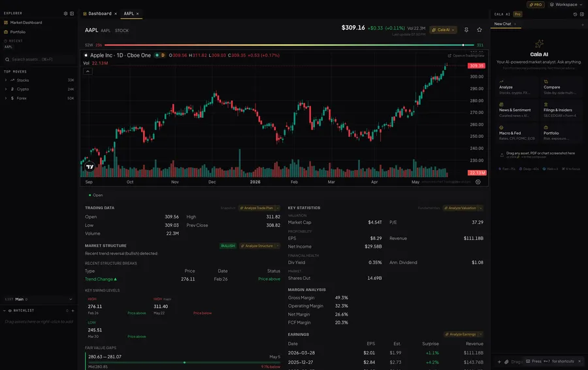Expand Forex under Top Movers
This screenshot has width=588, height=370.
click(39, 98)
